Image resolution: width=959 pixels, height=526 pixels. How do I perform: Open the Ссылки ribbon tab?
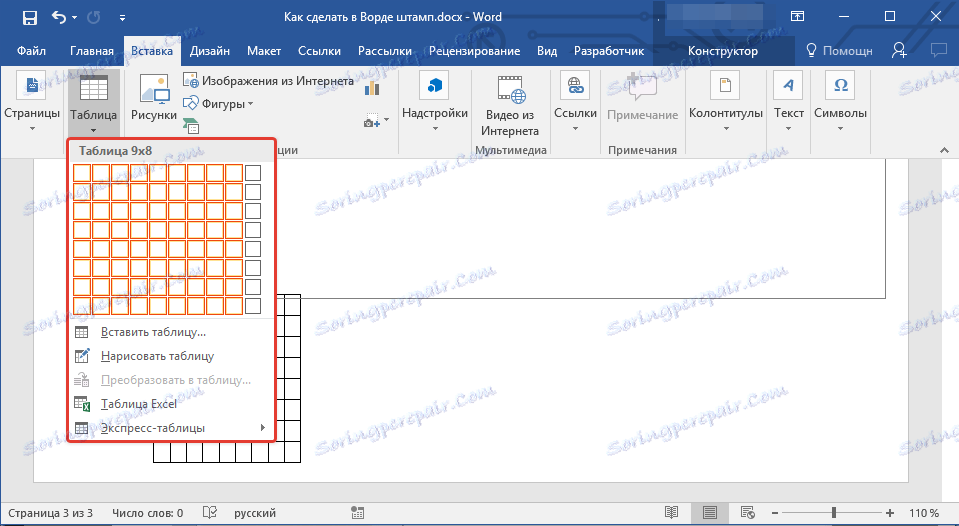coord(319,51)
